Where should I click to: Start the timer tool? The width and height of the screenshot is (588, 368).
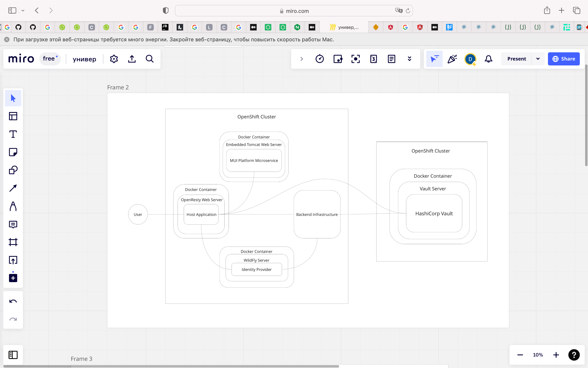[320, 59]
